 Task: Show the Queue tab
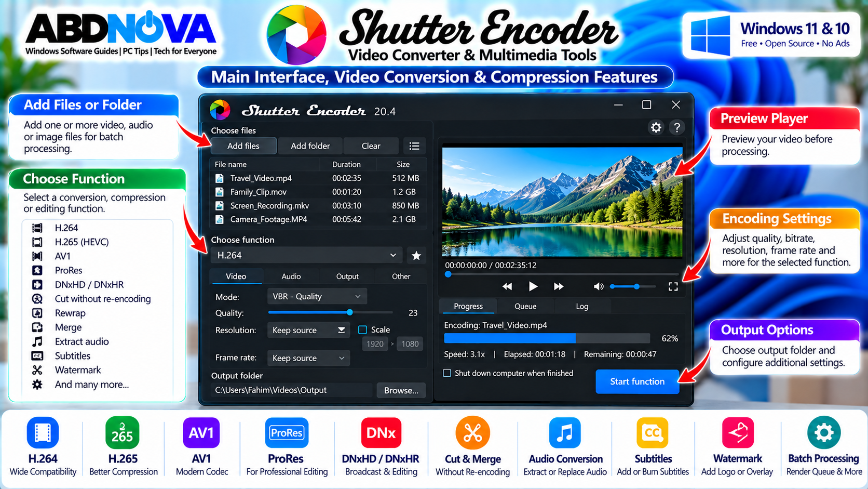(x=525, y=307)
